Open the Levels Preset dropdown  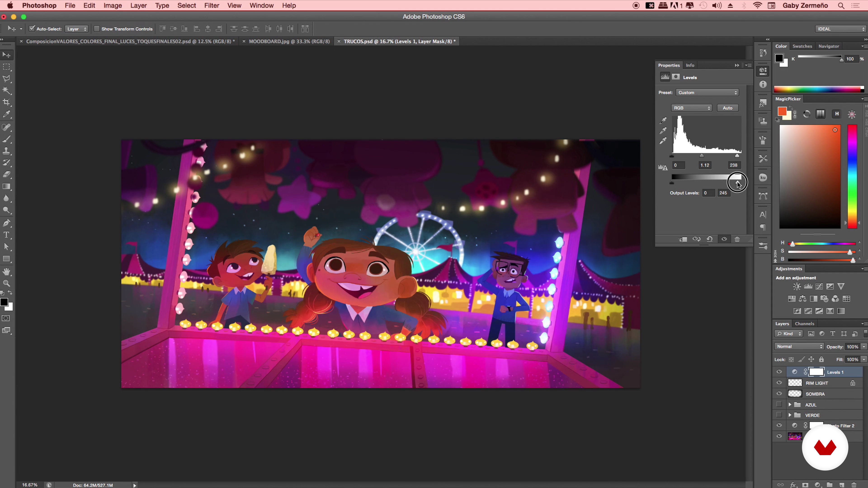707,92
